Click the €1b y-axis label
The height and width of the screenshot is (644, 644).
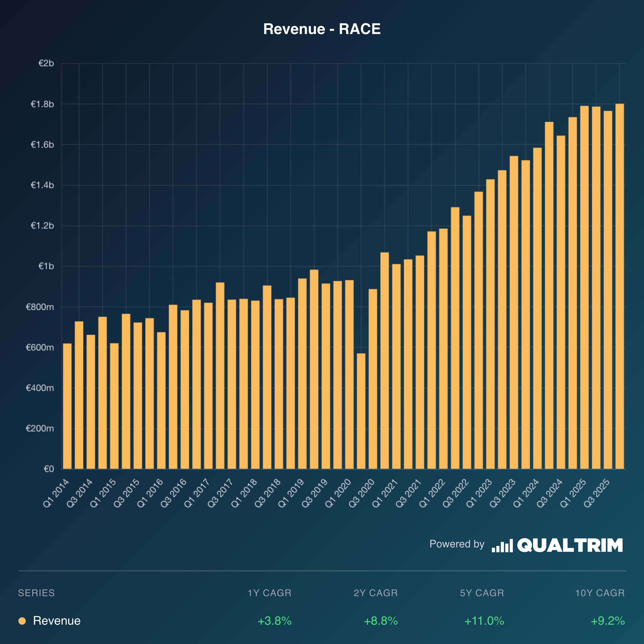click(x=46, y=266)
